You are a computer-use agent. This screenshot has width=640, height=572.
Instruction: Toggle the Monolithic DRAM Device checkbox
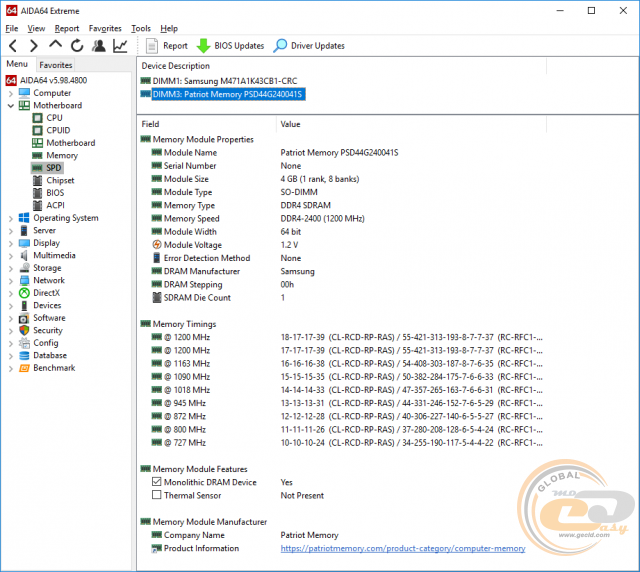pos(156,482)
